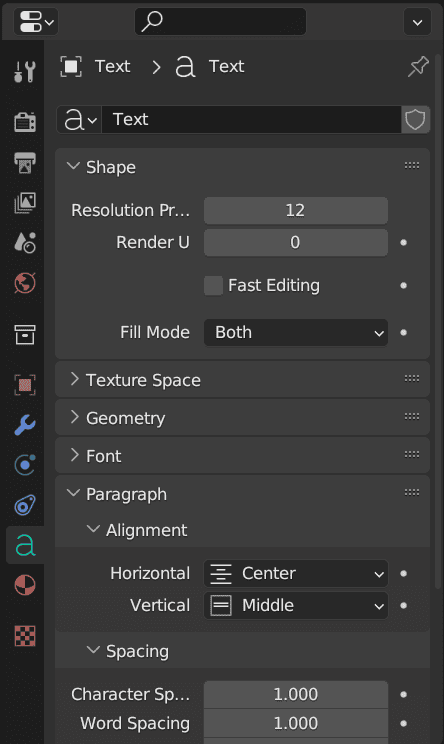Open the Scene properties tab

[25, 242]
